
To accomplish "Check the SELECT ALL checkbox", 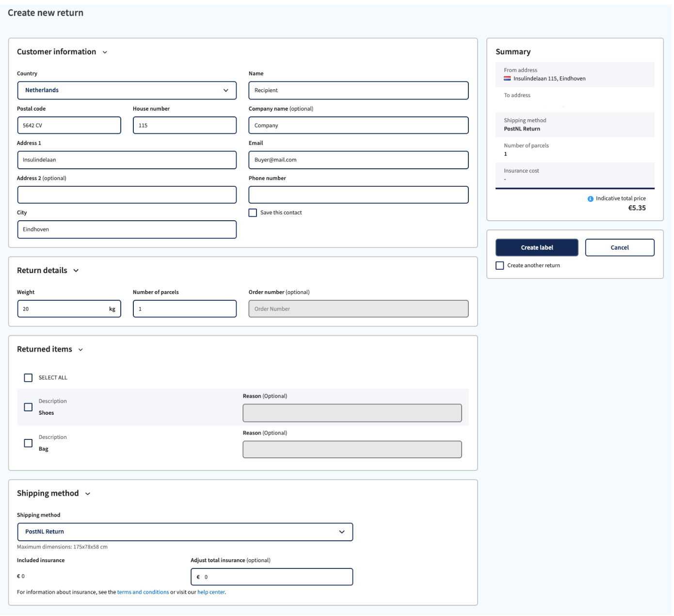I will tap(27, 377).
